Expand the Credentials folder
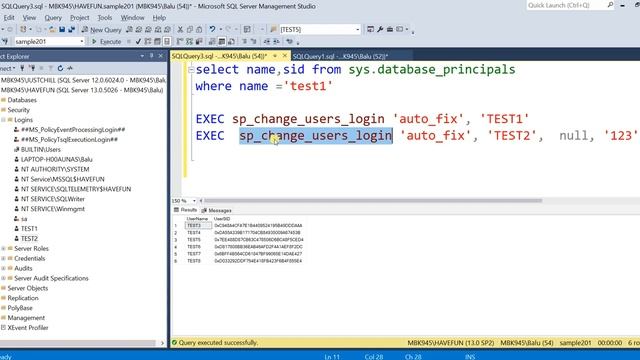The height and width of the screenshot is (360, 640). 3,258
